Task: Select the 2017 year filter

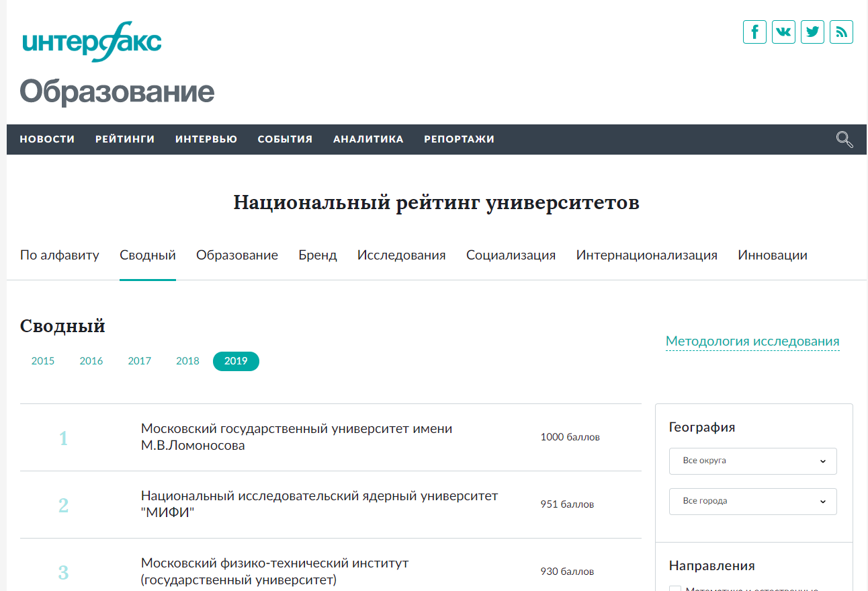Action: point(139,360)
